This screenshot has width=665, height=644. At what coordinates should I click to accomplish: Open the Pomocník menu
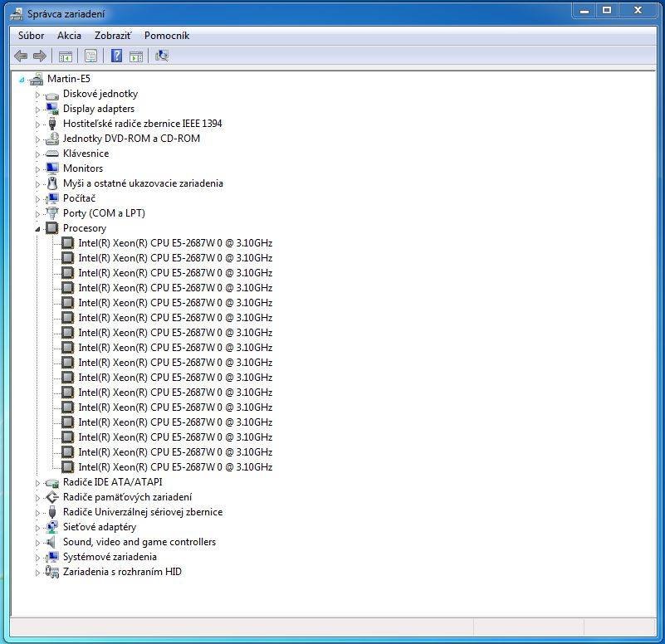tap(167, 36)
